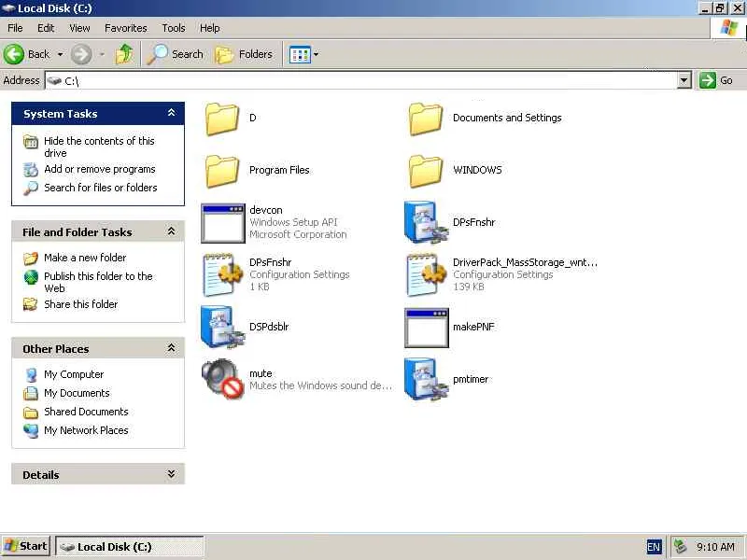Select the D folder icon
The width and height of the screenshot is (747, 560).
tap(222, 119)
